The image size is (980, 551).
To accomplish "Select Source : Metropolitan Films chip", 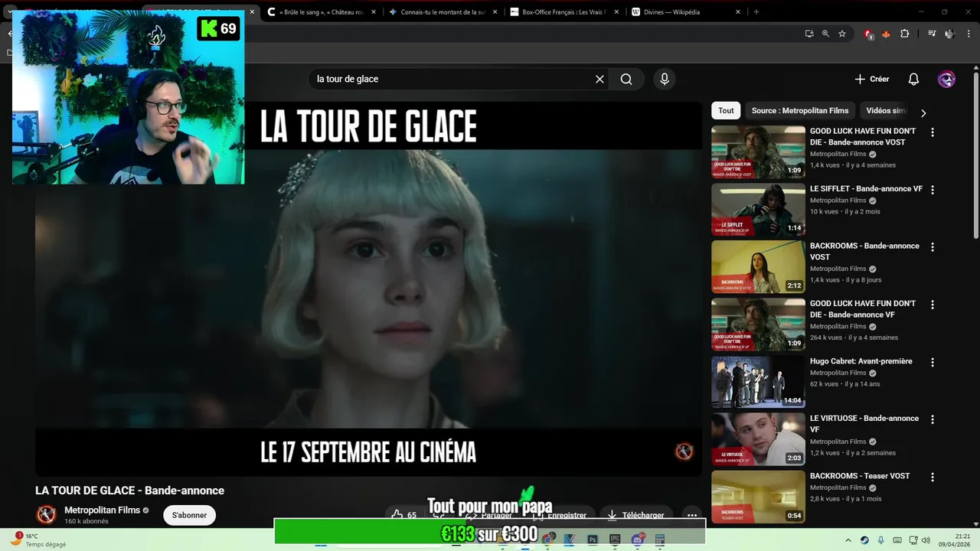I will 800,111.
